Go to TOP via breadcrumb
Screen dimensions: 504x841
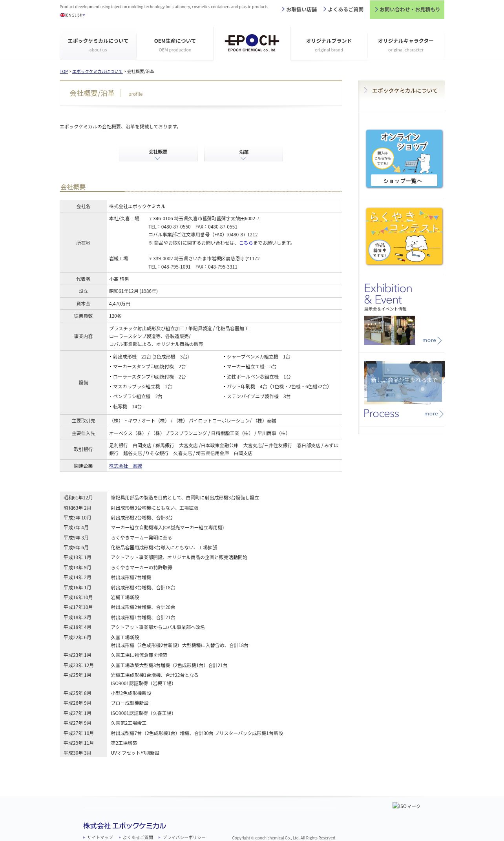pyautogui.click(x=64, y=71)
